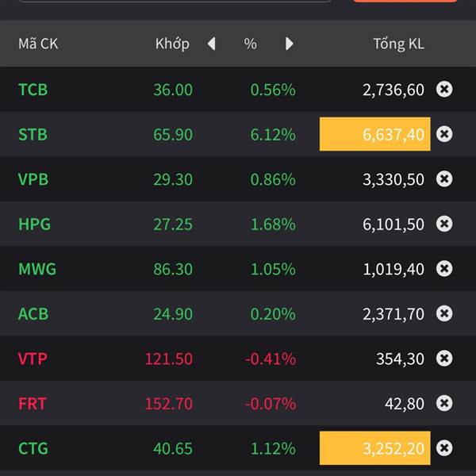Image resolution: width=476 pixels, height=476 pixels.
Task: Remove TCB from the watchlist
Action: point(444,90)
